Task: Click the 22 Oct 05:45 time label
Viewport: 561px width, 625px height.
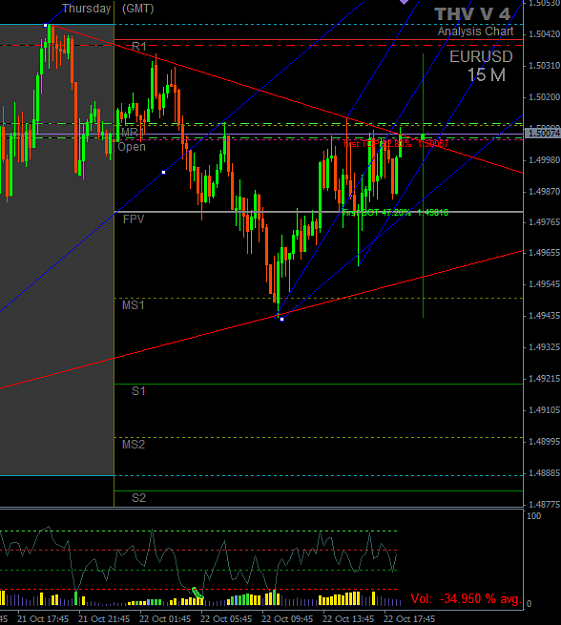Action: pyautogui.click(x=226, y=619)
